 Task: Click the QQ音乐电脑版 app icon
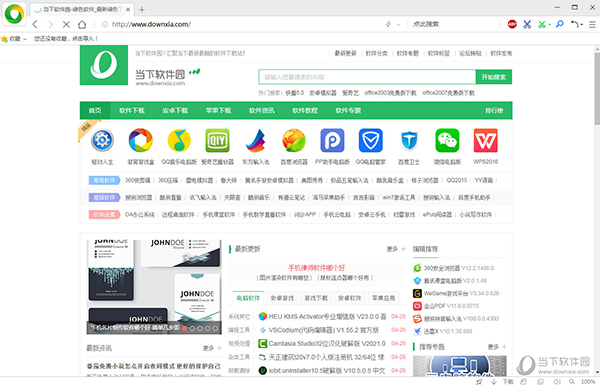click(x=179, y=140)
